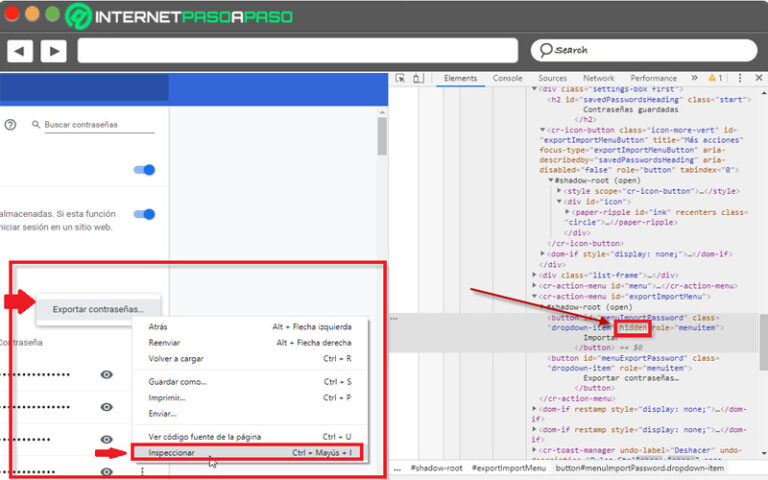Turn off the upper blue toggle switch
The height and width of the screenshot is (480, 768).
144,170
